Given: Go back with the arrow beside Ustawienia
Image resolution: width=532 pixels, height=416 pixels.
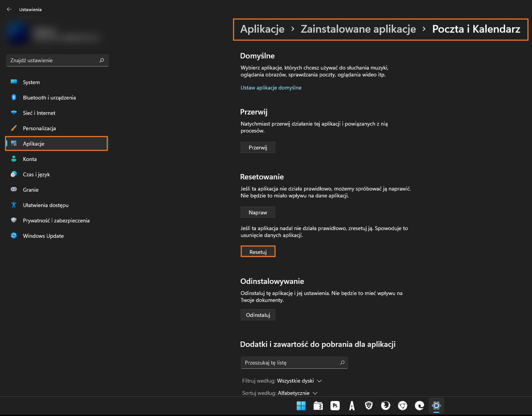Looking at the screenshot, I should 9,9.
